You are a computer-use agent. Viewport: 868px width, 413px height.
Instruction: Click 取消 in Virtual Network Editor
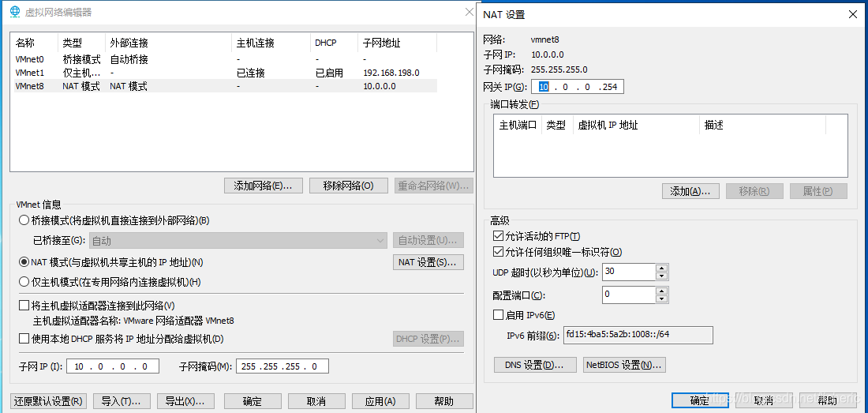[x=316, y=401]
